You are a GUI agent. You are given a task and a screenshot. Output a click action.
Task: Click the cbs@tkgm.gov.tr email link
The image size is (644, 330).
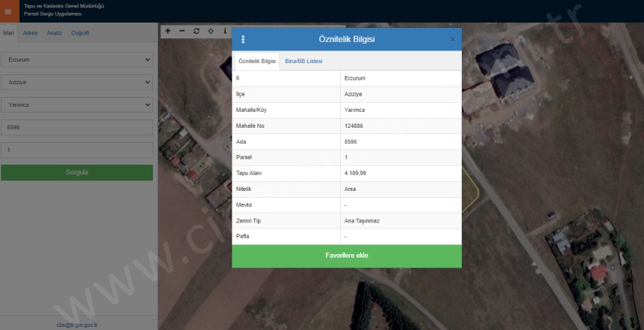click(x=77, y=325)
